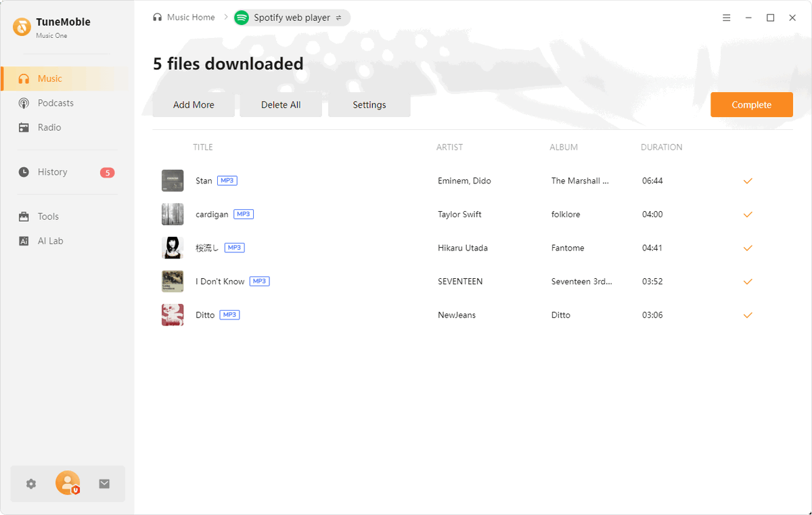This screenshot has height=515, width=812.
Task: Click the checkmark for cardigan
Action: [x=748, y=215]
